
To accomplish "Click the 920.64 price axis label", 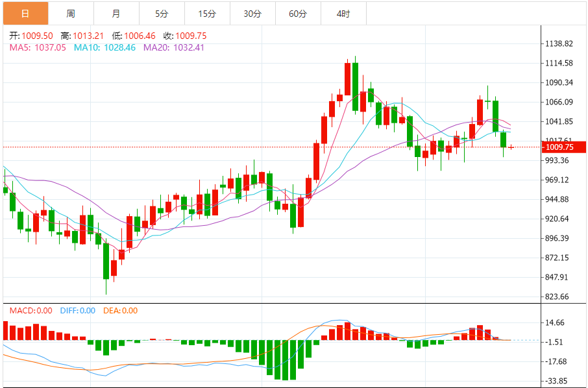I will pos(557,219).
